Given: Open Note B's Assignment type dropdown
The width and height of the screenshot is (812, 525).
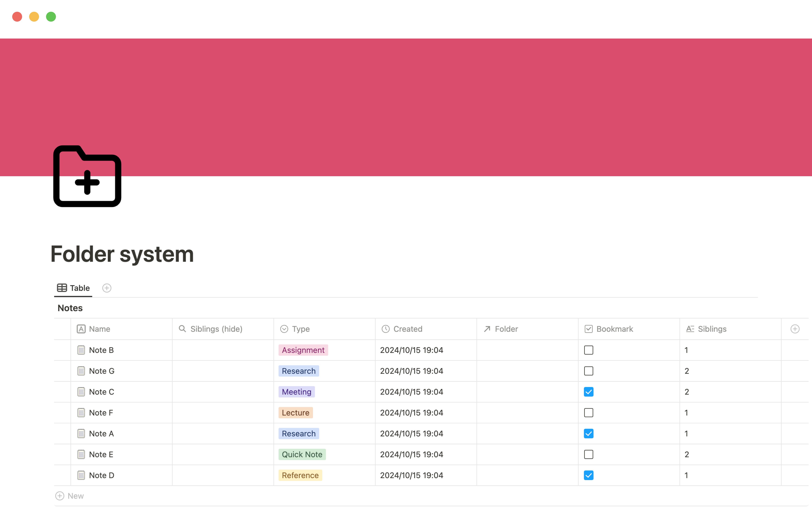Looking at the screenshot, I should [303, 350].
